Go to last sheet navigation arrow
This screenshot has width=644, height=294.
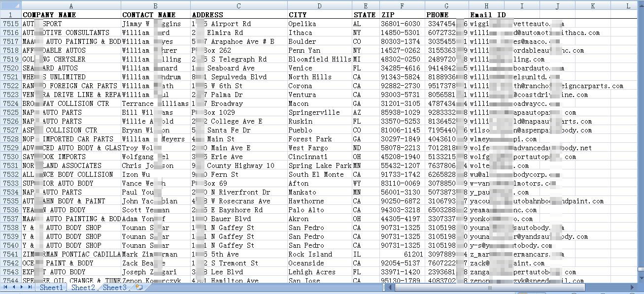click(31, 287)
